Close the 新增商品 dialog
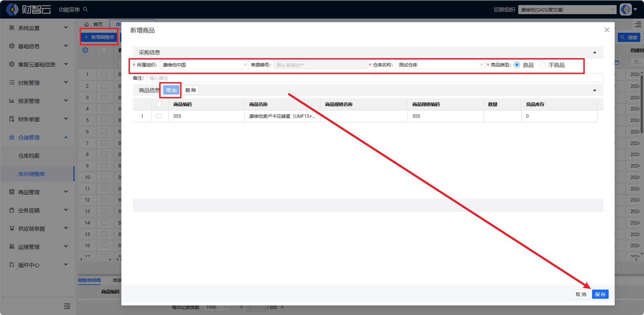Viewport: 644px width, 315px height. pos(607,30)
